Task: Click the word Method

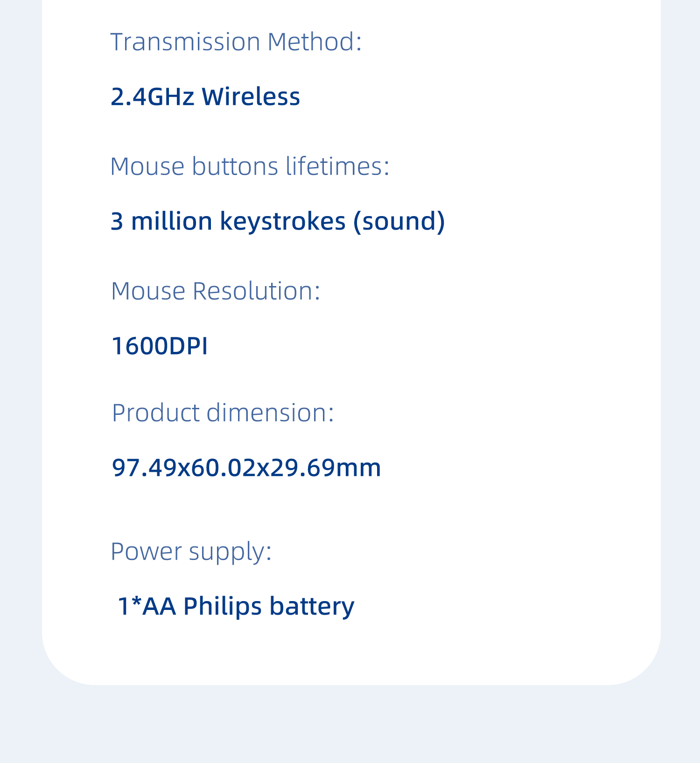Action: (315, 42)
